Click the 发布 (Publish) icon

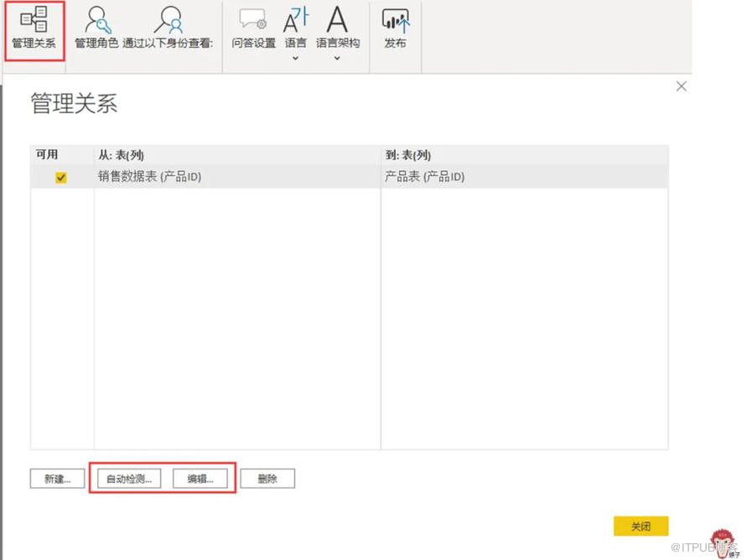click(x=395, y=20)
